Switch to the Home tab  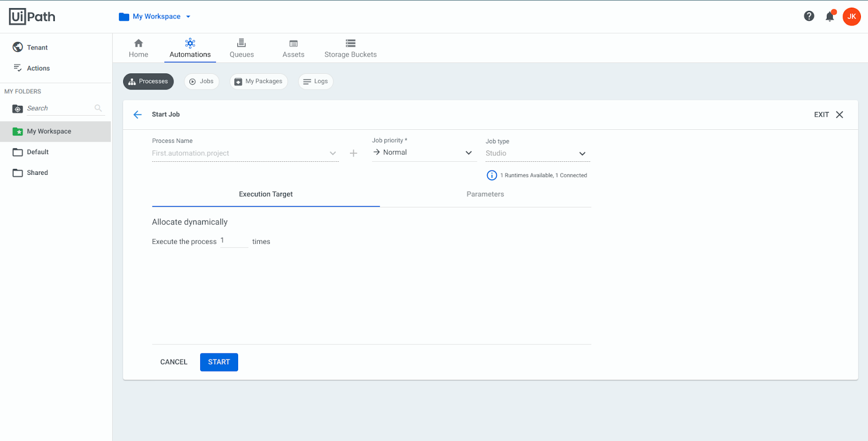click(138, 48)
